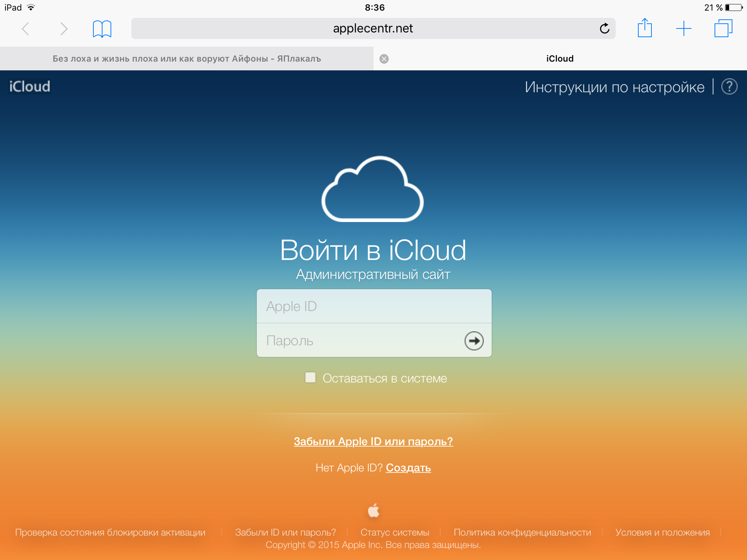Click the "Административный сайт" subtitle
This screenshot has height=560, width=747.
(x=373, y=275)
